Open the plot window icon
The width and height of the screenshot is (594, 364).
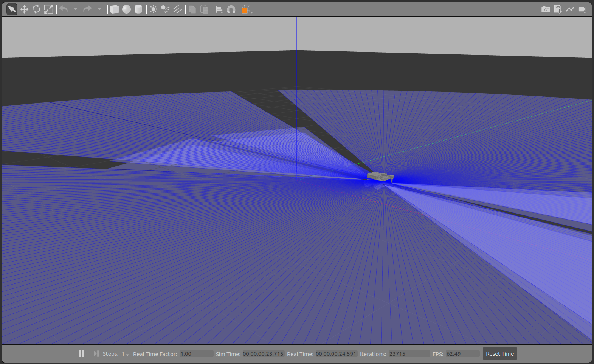click(570, 9)
